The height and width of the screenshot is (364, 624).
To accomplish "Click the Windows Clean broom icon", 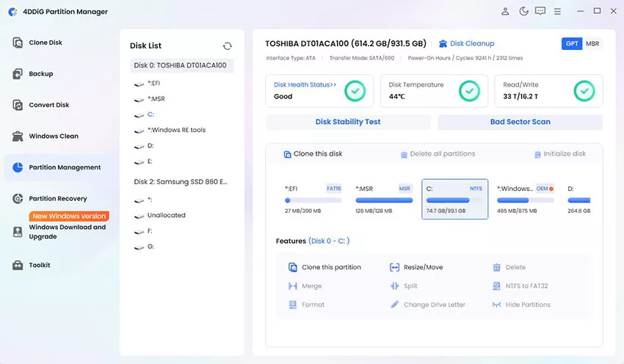I will 18,136.
